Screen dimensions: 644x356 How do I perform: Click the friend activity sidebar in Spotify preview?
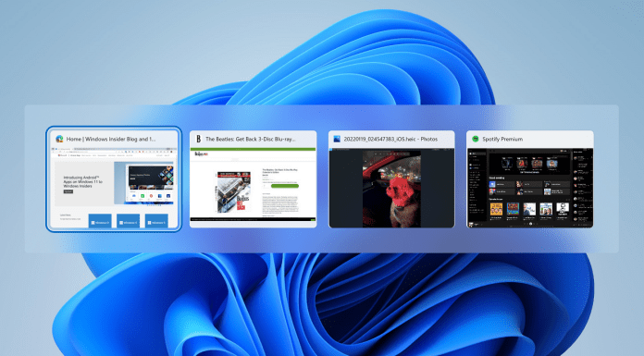582,188
